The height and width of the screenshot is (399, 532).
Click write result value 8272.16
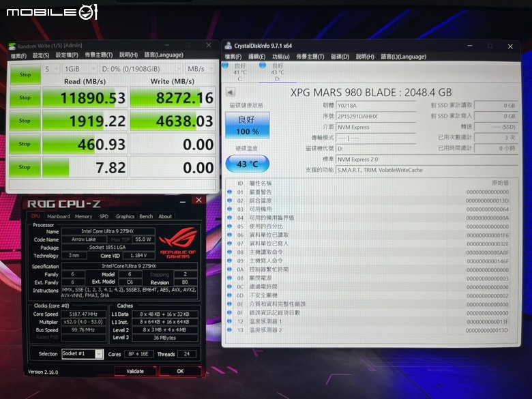tap(173, 98)
